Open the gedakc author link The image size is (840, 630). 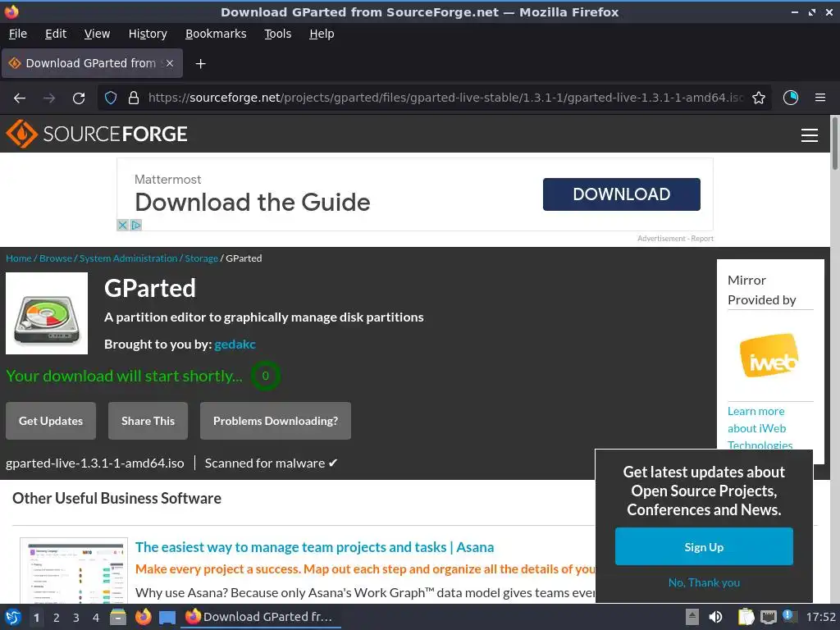pyautogui.click(x=235, y=344)
